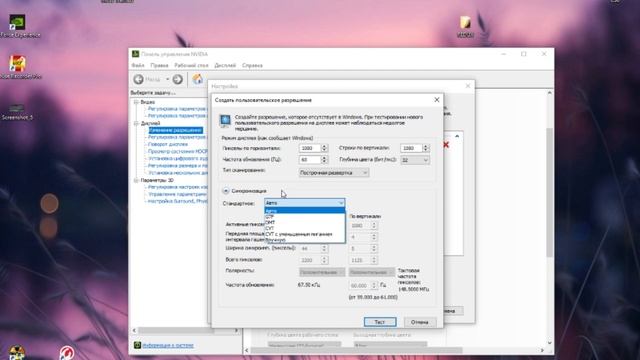The image size is (640, 360).
Task: Click the NVIDIA window vertical scrollbar
Action: [x=550, y=192]
